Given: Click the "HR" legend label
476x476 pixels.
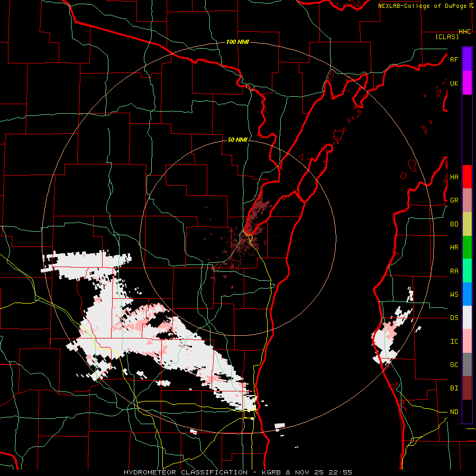Looking at the screenshot, I should tap(454, 248).
